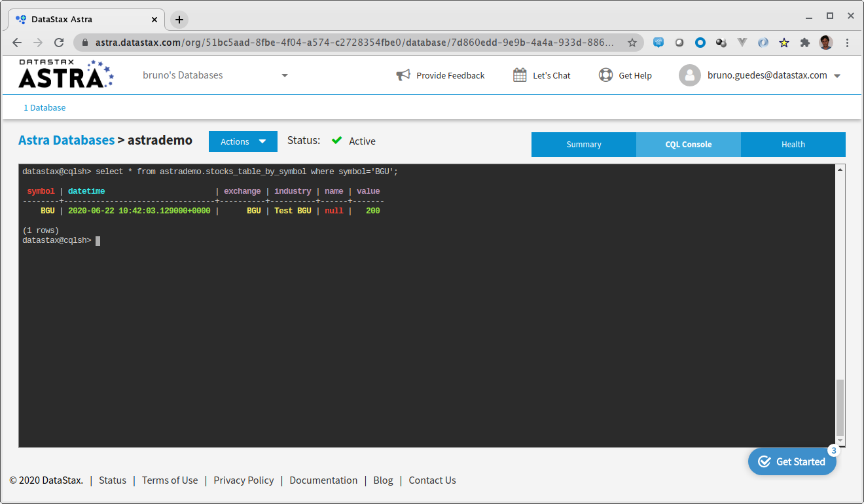The height and width of the screenshot is (504, 864).
Task: Click the Let's Chat calendar icon
Action: tap(520, 75)
